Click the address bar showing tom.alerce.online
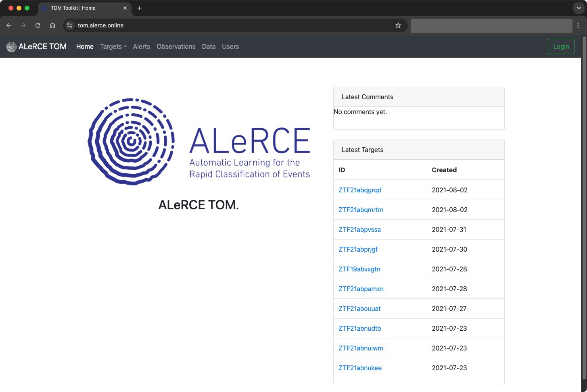The image size is (587, 392). click(x=234, y=25)
